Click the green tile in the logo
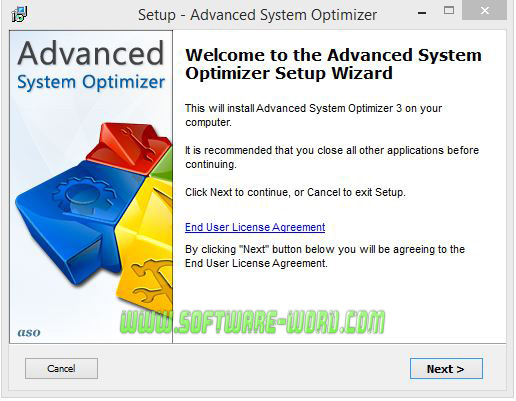The width and height of the screenshot is (516, 401). (x=163, y=165)
